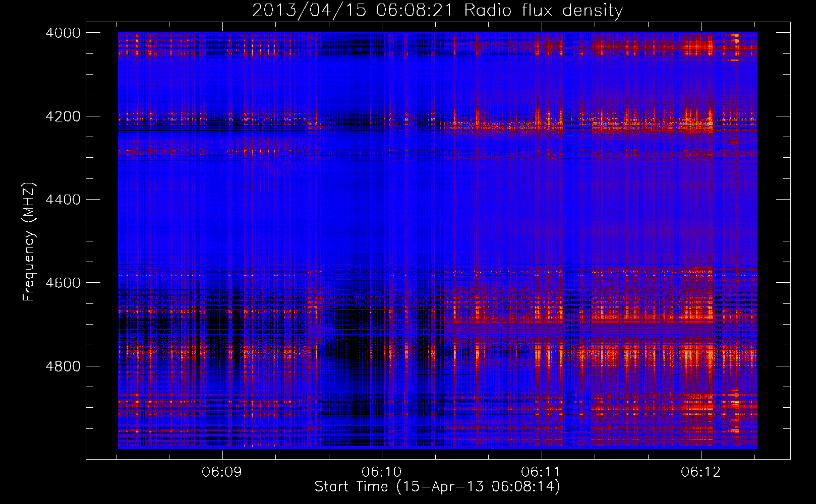Click the 4800 frequency tick label
The width and height of the screenshot is (816, 504).
coord(63,366)
